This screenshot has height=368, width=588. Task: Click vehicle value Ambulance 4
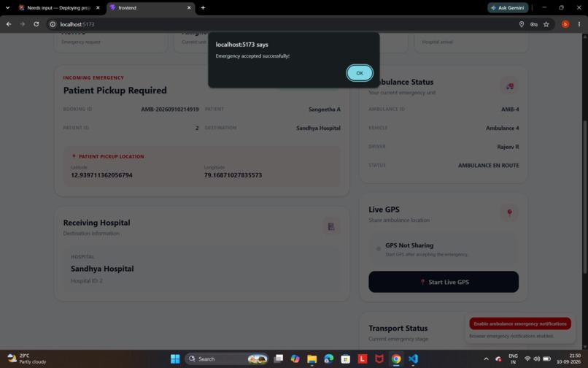coord(502,128)
